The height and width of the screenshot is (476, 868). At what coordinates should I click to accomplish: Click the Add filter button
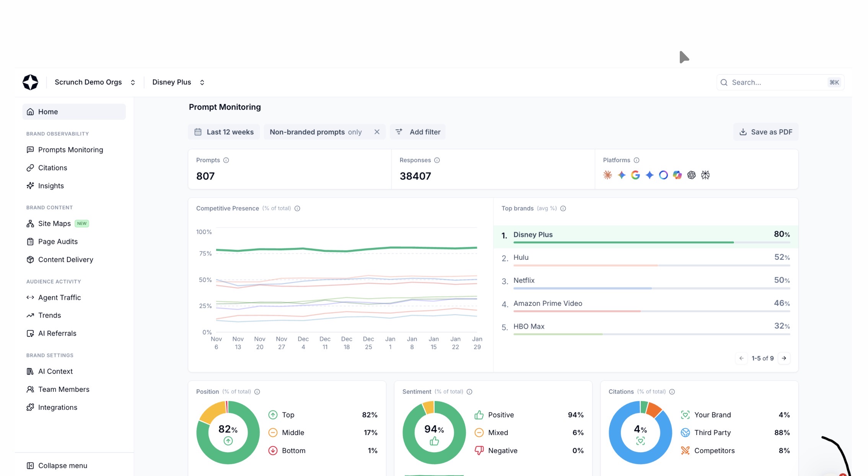(418, 132)
